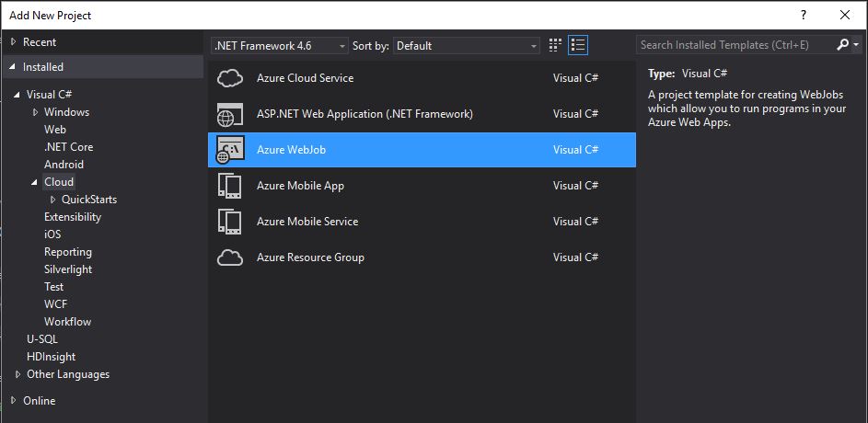Screen dimensions: 868x423
Task: Select the Test category
Action: point(53,286)
